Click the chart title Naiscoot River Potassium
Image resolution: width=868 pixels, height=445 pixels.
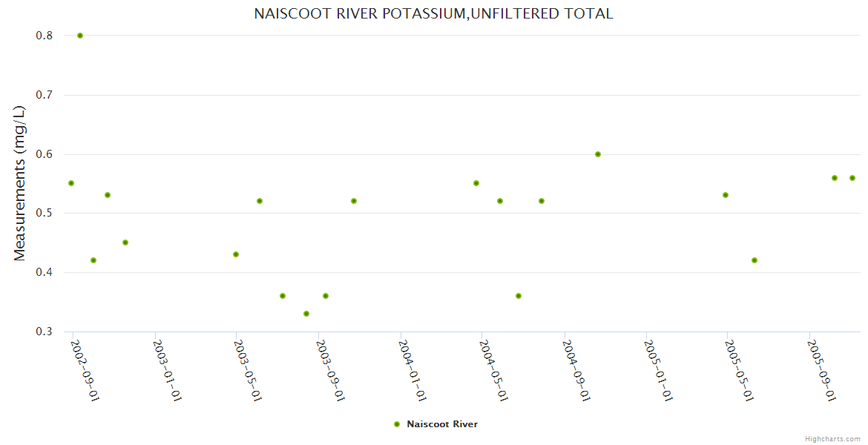click(x=433, y=13)
